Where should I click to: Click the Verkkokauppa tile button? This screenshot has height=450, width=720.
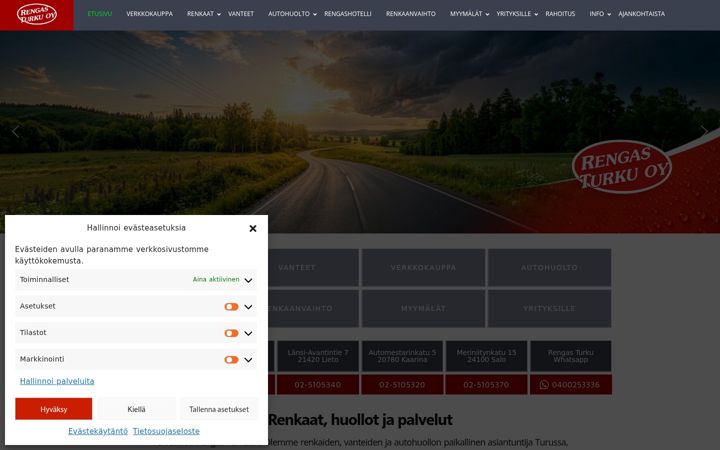pyautogui.click(x=423, y=268)
